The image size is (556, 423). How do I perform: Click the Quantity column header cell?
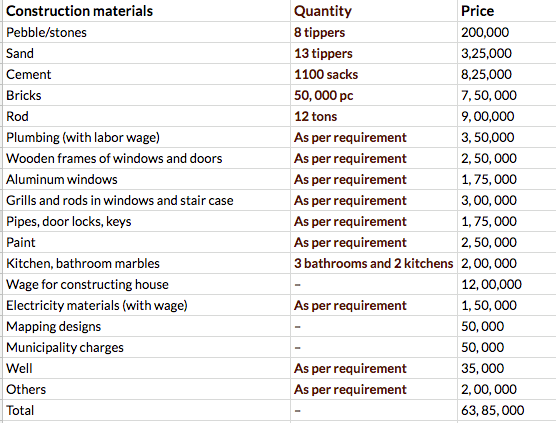(x=374, y=11)
